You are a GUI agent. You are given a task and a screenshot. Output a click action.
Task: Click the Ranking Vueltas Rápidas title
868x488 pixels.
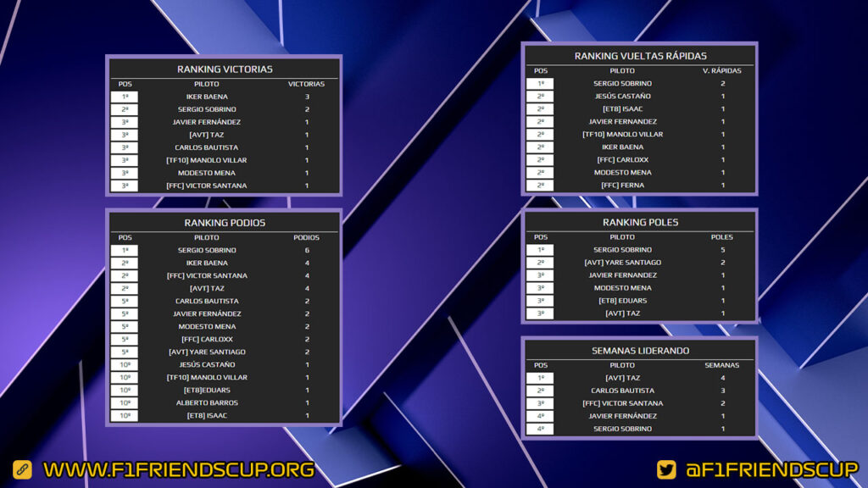tap(640, 56)
